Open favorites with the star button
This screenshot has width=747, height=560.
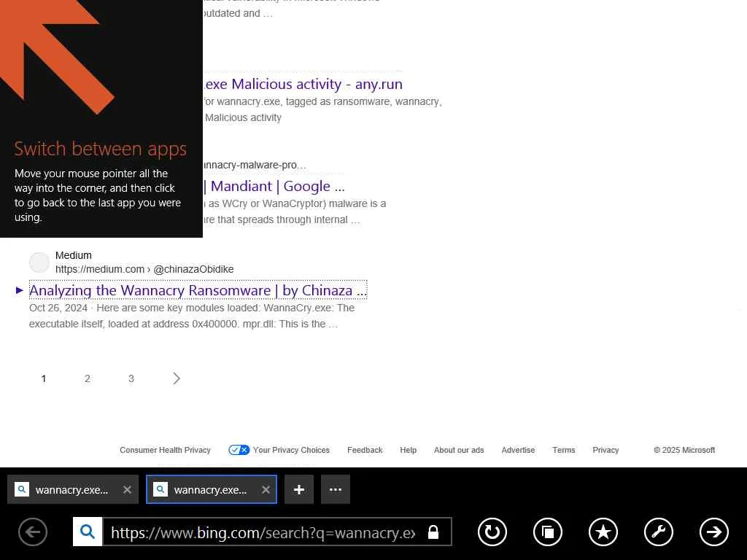coord(603,532)
